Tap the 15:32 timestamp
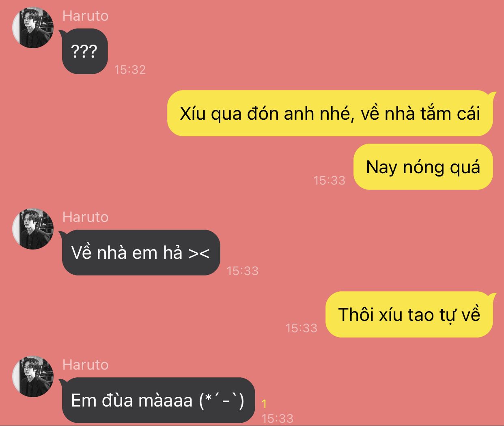This screenshot has width=504, height=426. (x=130, y=69)
